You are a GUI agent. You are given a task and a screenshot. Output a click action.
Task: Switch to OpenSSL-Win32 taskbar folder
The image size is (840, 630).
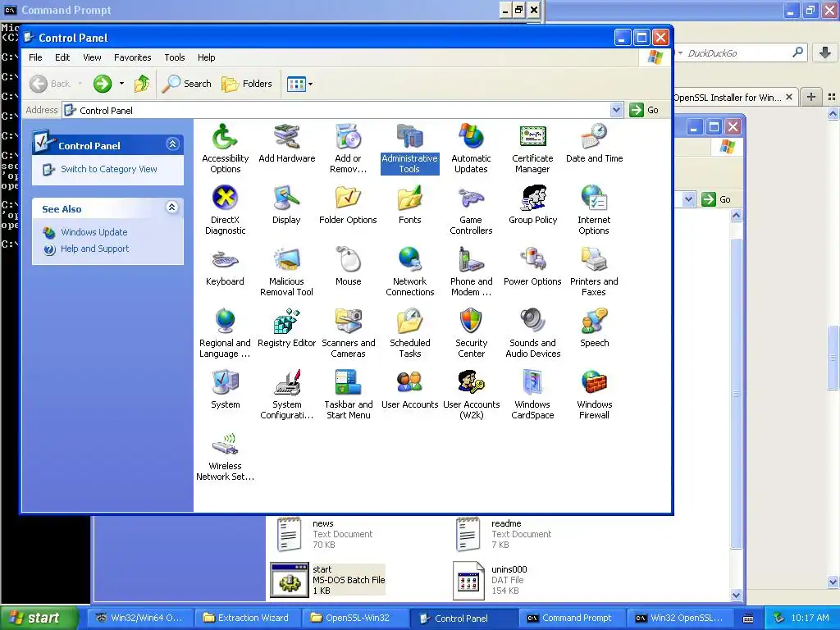(x=356, y=618)
